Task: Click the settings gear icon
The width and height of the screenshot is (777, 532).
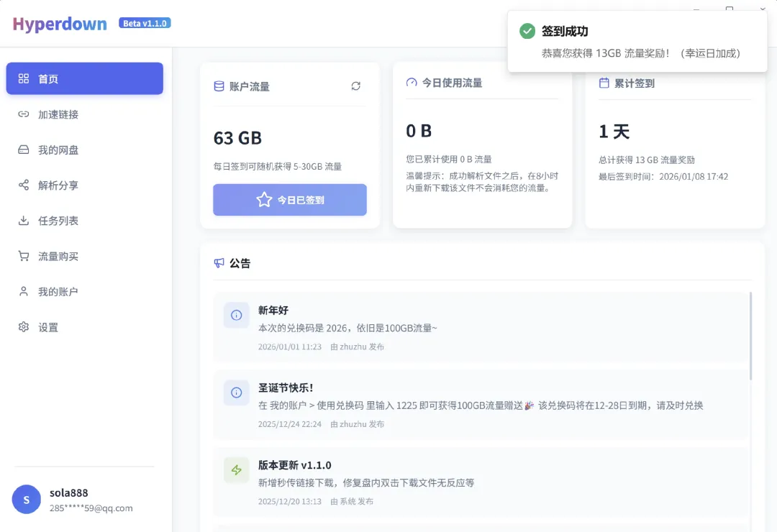Action: (23, 327)
